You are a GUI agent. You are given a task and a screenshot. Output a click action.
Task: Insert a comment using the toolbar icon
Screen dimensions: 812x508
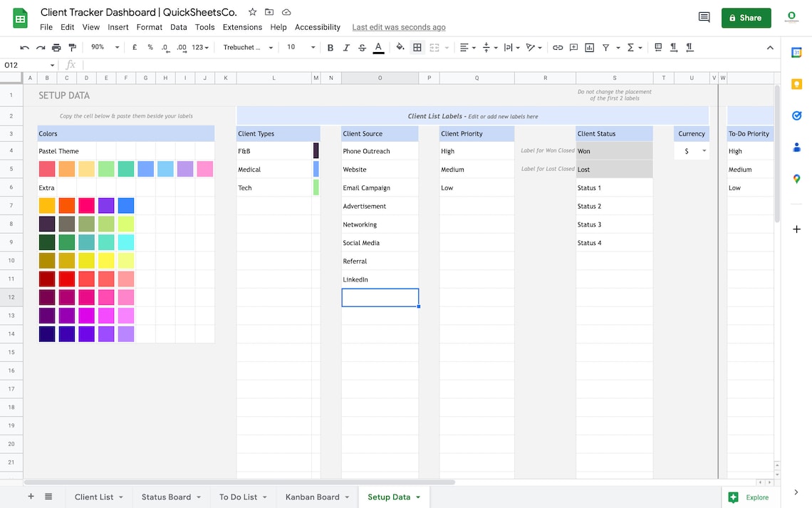point(573,47)
